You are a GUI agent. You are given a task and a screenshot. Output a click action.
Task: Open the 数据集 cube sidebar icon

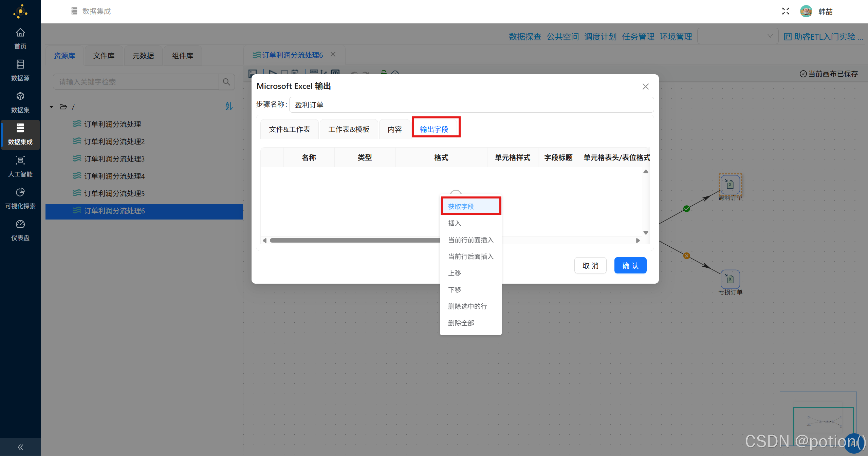point(20,96)
